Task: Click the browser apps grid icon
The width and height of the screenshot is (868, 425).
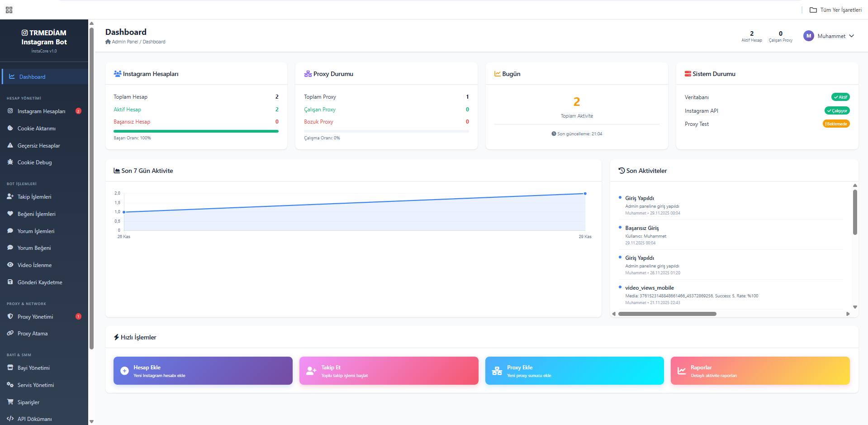Action: [9, 10]
